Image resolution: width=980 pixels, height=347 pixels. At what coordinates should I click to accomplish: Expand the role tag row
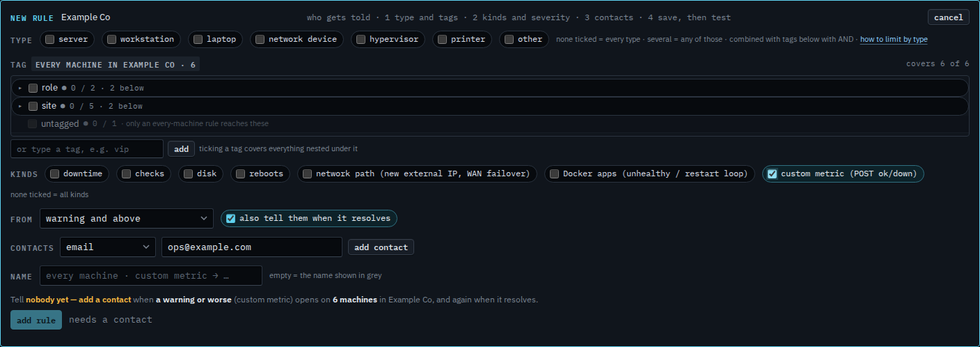click(20, 88)
